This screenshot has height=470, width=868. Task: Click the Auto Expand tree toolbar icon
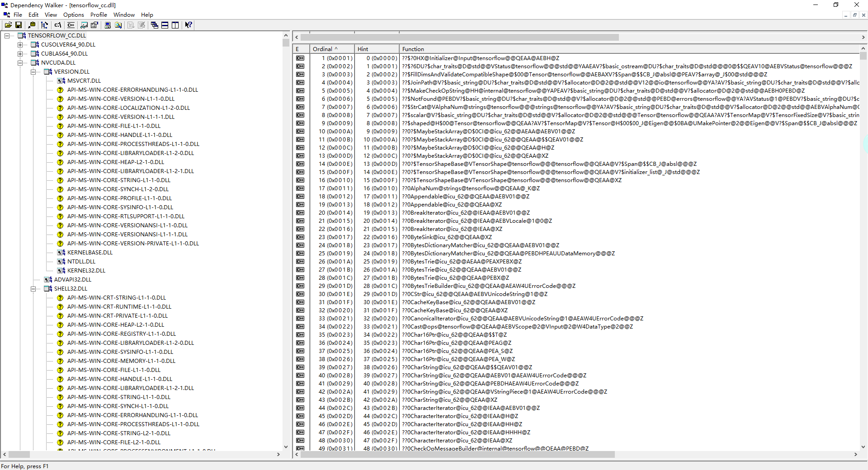44,25
